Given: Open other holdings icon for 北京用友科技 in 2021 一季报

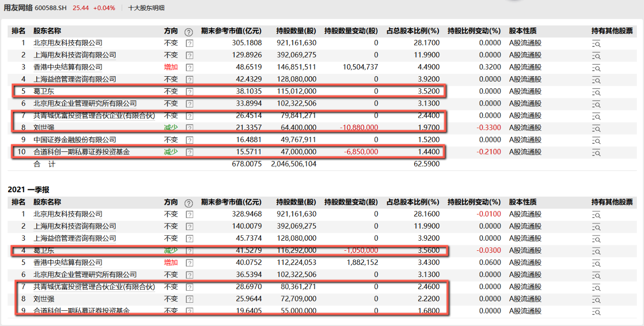Looking at the screenshot, I should [596, 214].
